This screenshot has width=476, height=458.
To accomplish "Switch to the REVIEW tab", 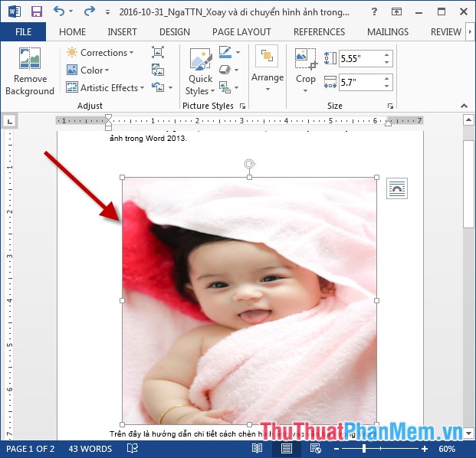I will 445,32.
